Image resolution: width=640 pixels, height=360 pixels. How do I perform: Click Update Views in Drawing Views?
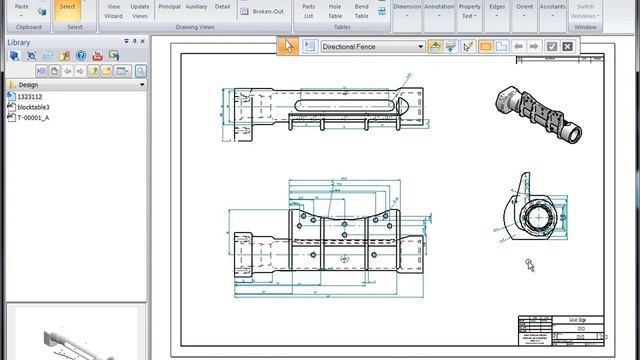pyautogui.click(x=140, y=11)
